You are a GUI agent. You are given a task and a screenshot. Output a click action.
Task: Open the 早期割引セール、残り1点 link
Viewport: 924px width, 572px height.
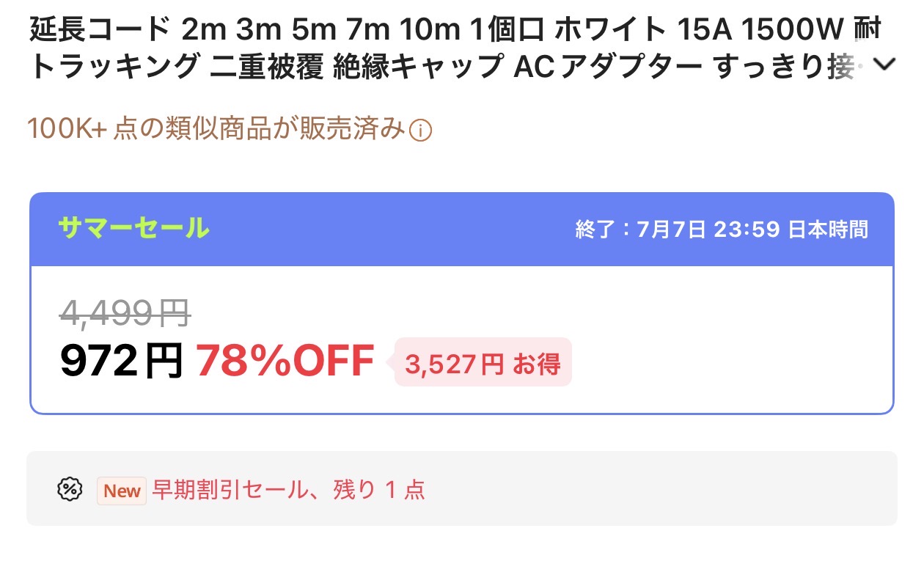click(x=288, y=490)
